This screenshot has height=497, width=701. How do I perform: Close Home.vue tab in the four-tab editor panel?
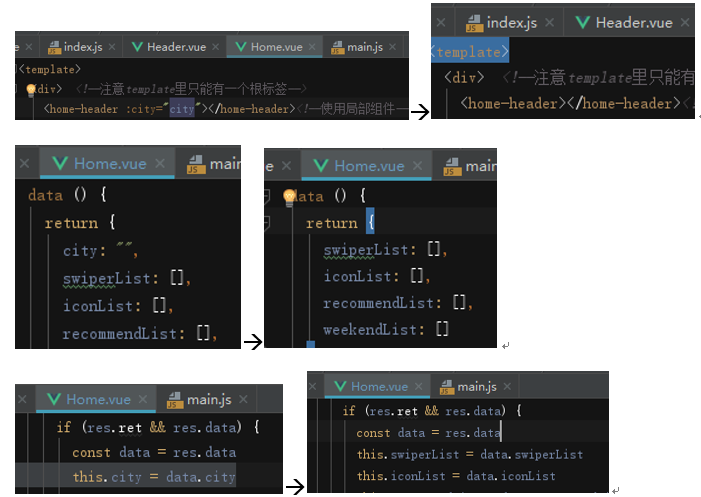click(x=312, y=47)
